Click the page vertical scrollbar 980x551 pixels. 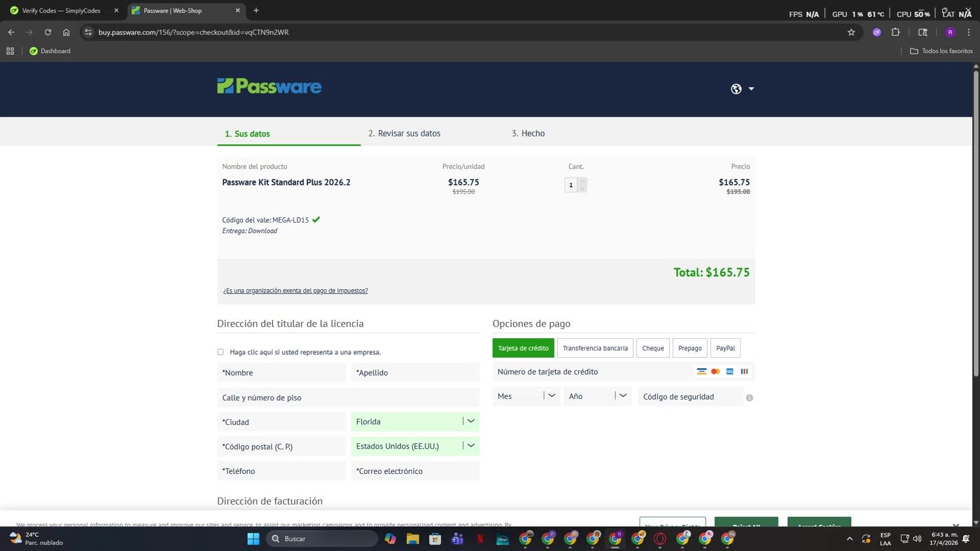click(976, 222)
